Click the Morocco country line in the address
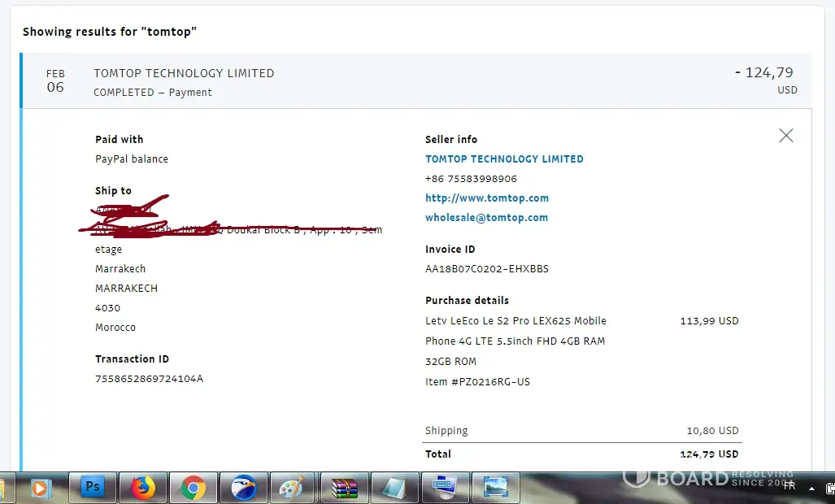 [115, 328]
